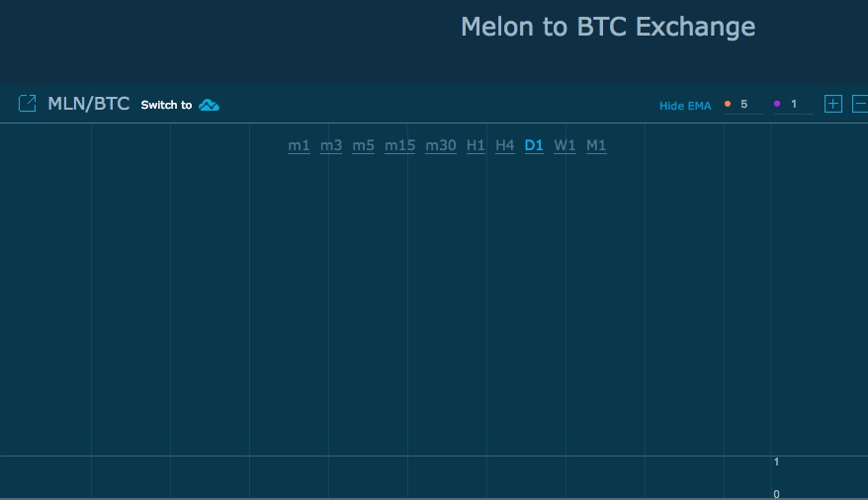Select the m3 timeframe

click(331, 146)
